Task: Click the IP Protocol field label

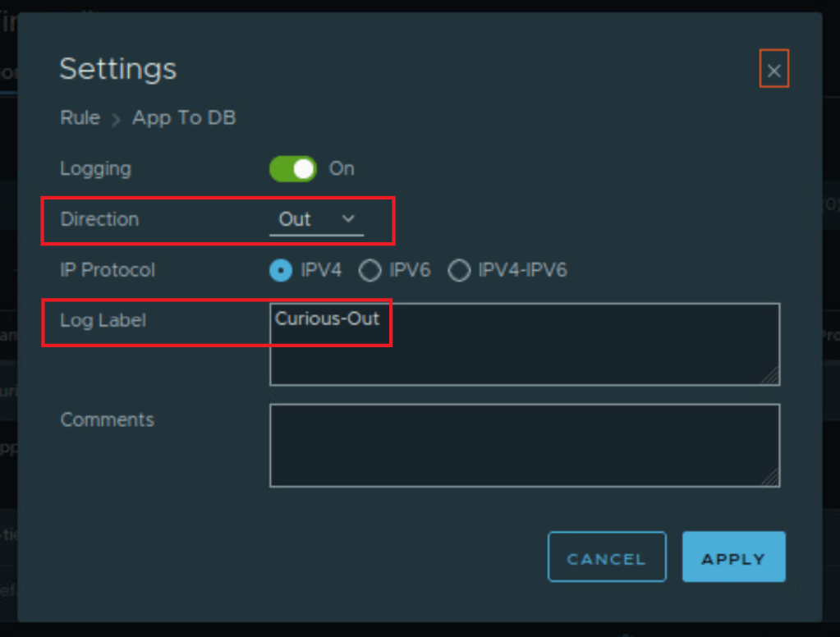Action: pos(108,270)
